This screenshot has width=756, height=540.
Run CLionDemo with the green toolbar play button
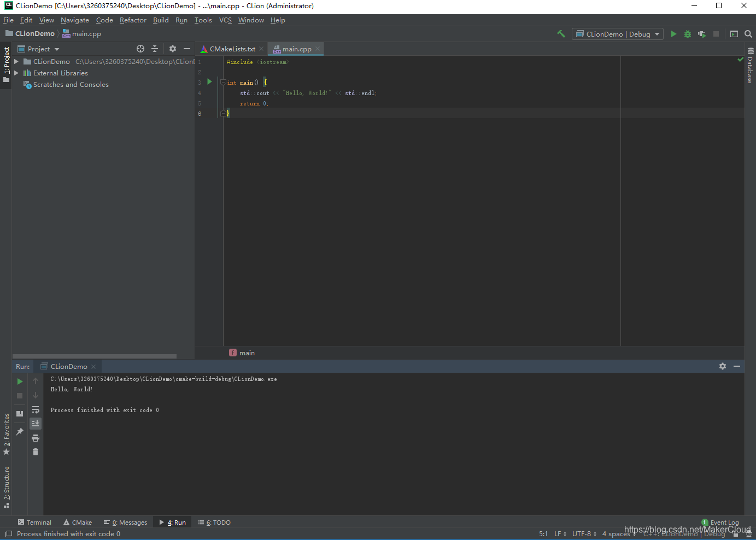pos(673,34)
